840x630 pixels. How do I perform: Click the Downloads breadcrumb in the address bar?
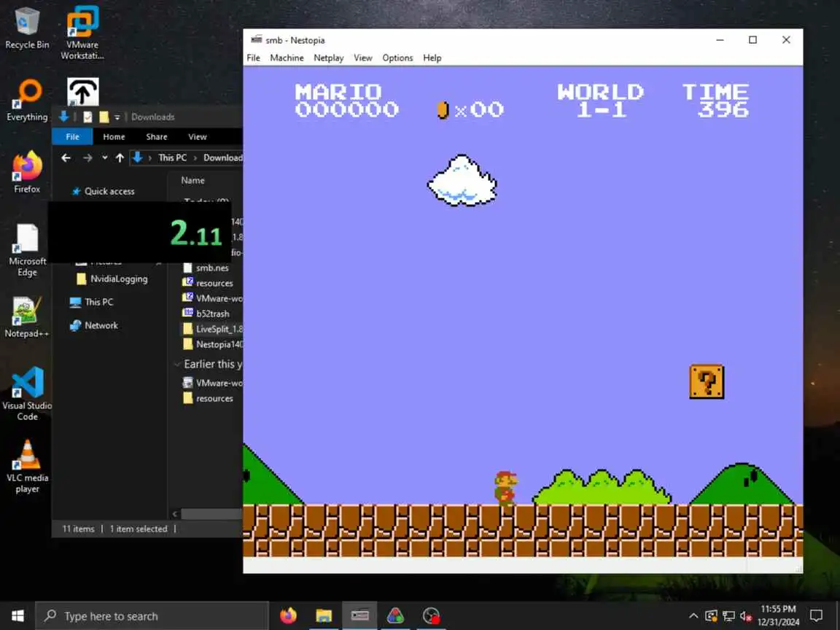coord(223,157)
